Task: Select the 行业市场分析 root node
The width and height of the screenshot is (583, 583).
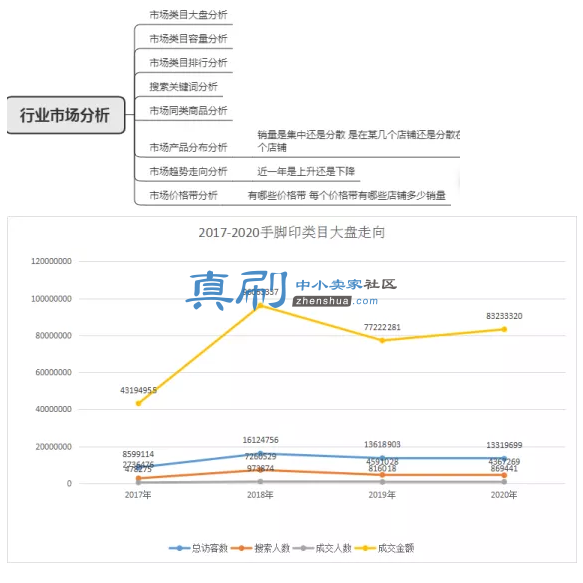Action: tap(65, 115)
